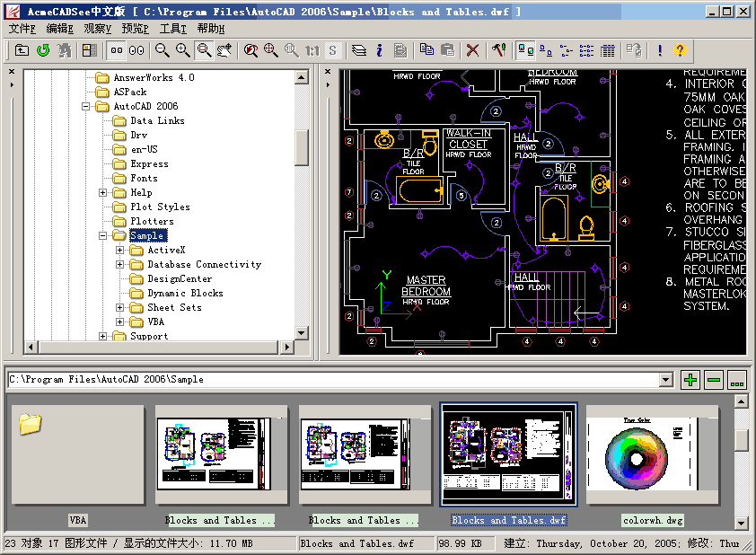756x555 pixels.
Task: Click the paste clipboard icon
Action: [x=447, y=50]
